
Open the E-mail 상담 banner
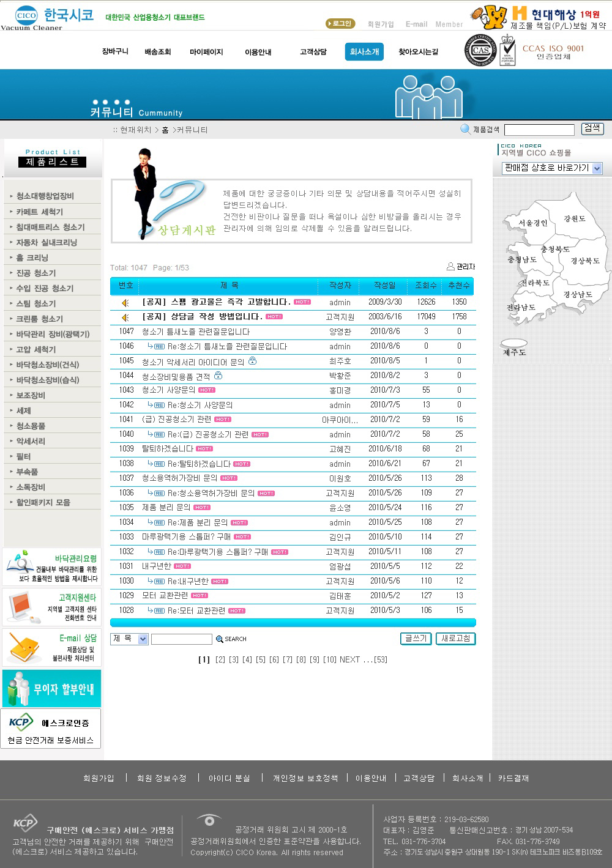pos(51,648)
